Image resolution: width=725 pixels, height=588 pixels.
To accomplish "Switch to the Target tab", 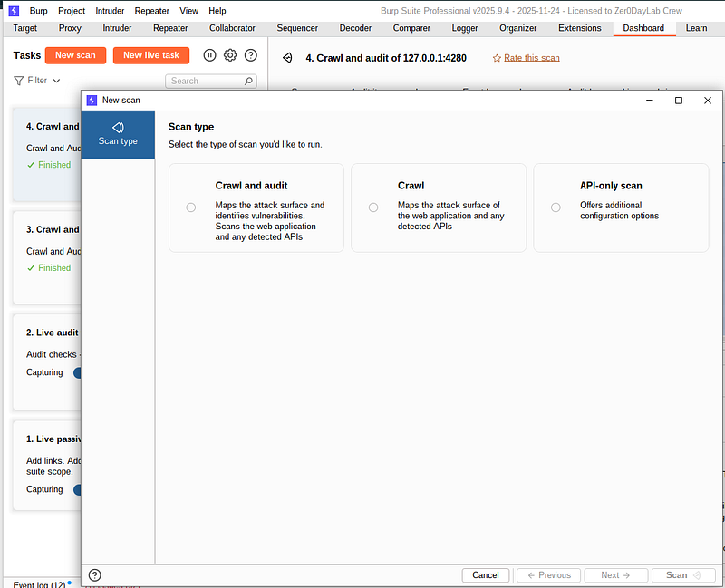I will (x=25, y=28).
